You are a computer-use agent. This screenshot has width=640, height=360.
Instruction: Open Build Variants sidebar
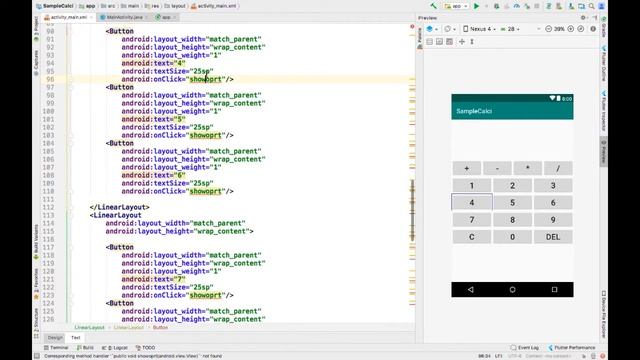coord(36,242)
